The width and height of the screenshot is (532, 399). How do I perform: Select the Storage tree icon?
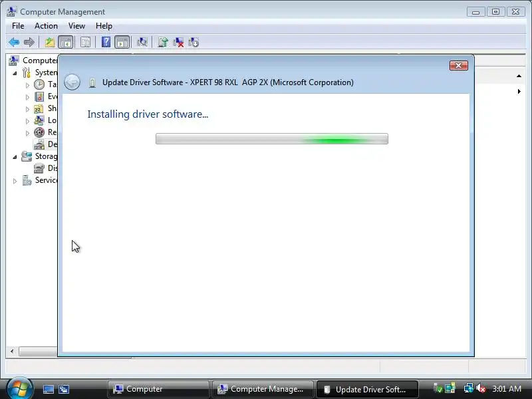(x=27, y=156)
